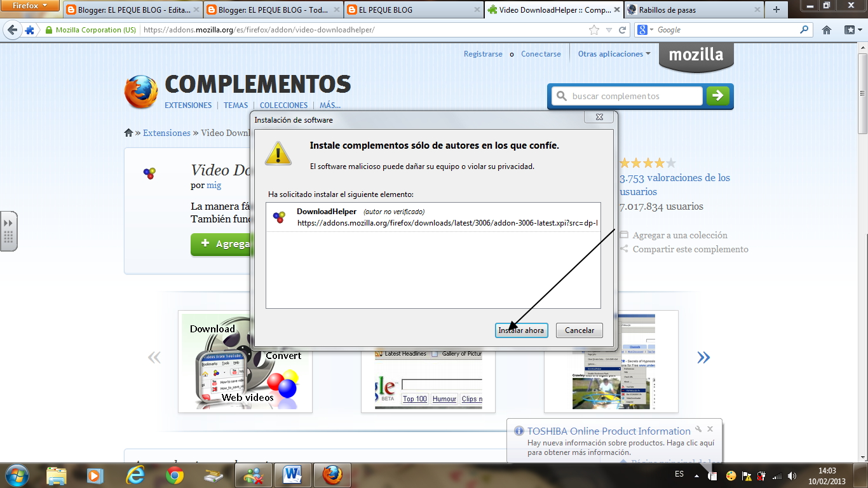Click the volume speaker tray icon

pyautogui.click(x=792, y=475)
